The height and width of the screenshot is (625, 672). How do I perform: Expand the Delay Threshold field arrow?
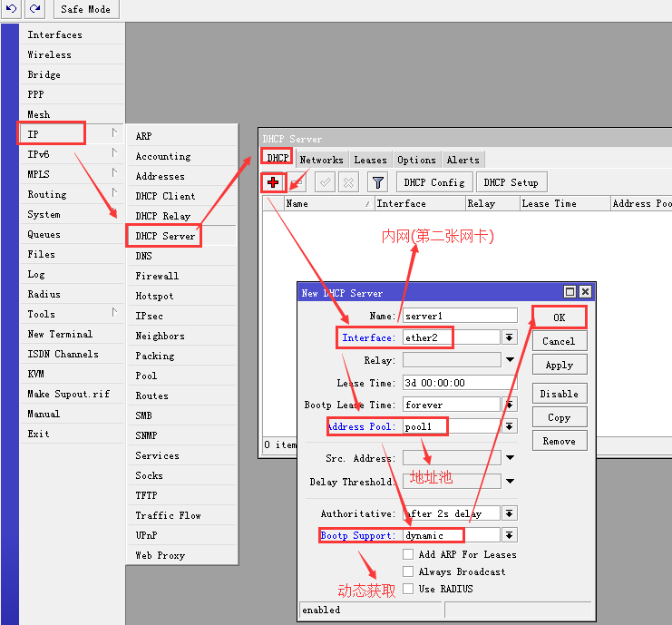tap(510, 481)
